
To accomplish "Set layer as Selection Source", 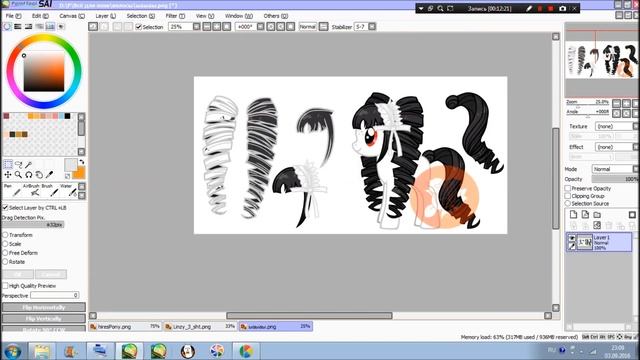I will click(568, 203).
